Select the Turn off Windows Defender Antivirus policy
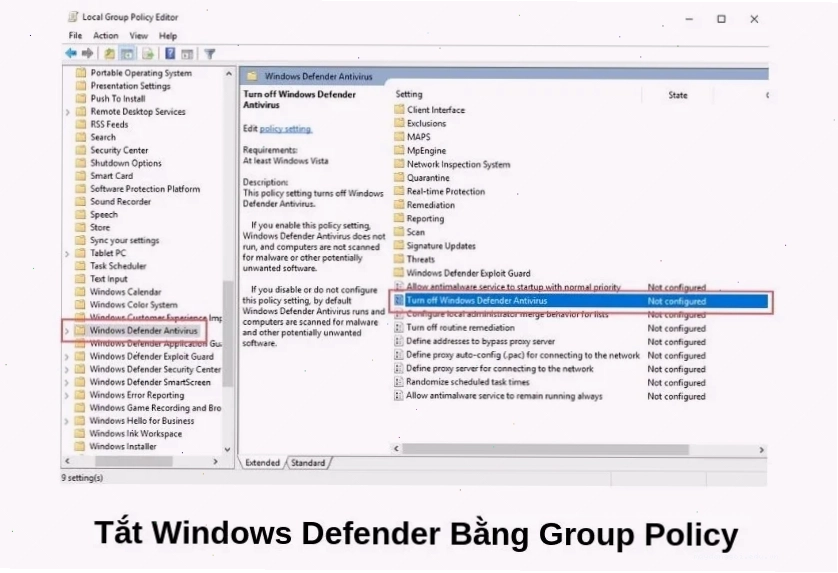The height and width of the screenshot is (573, 838). click(x=580, y=301)
